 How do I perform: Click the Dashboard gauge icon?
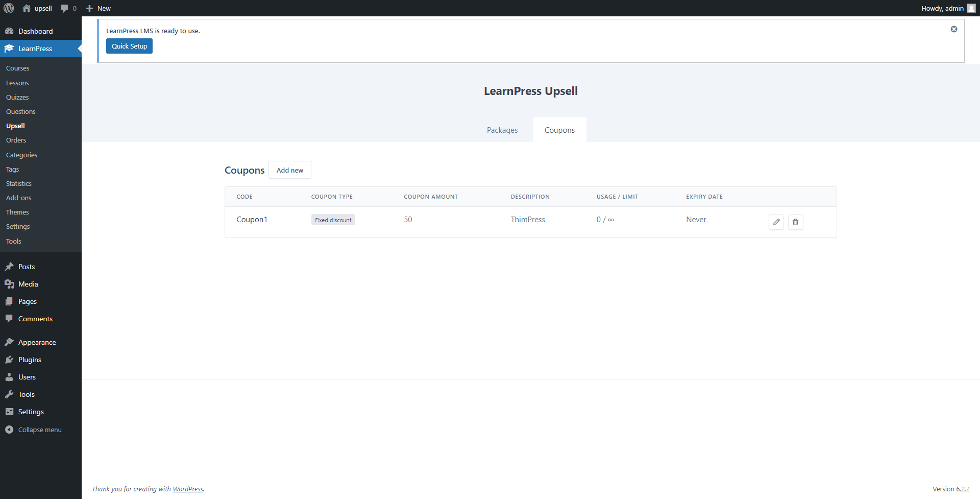(x=9, y=31)
